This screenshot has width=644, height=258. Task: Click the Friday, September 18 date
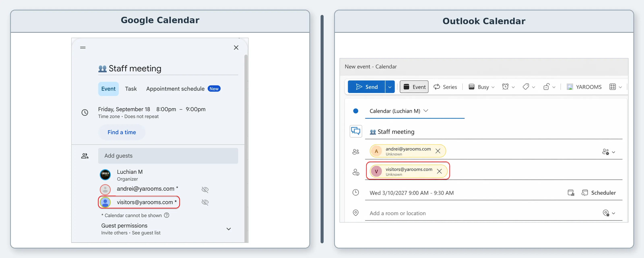click(x=124, y=109)
